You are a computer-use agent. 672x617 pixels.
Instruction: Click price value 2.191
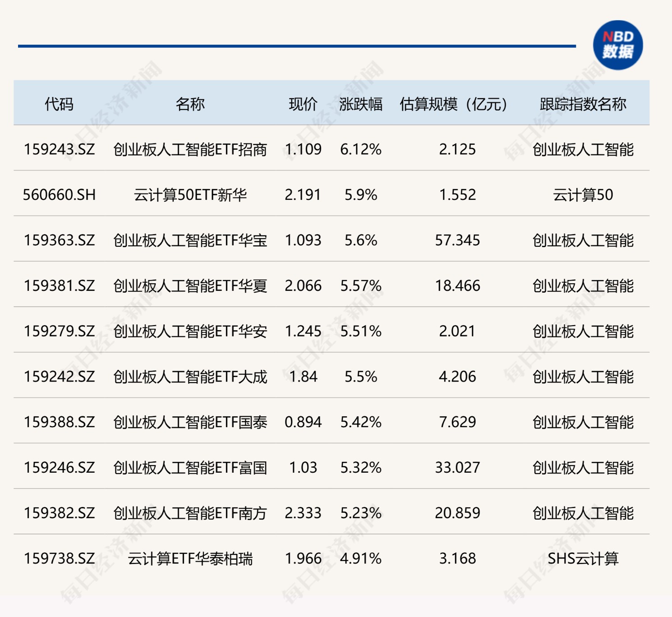[x=303, y=195]
